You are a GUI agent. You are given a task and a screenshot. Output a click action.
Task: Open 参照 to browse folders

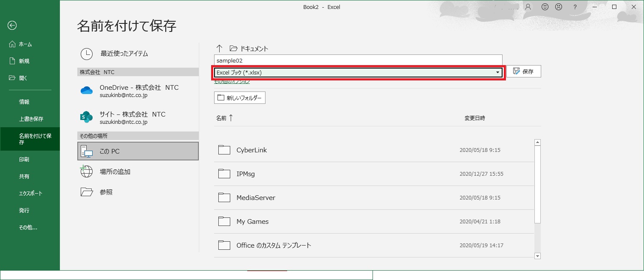coord(138,192)
